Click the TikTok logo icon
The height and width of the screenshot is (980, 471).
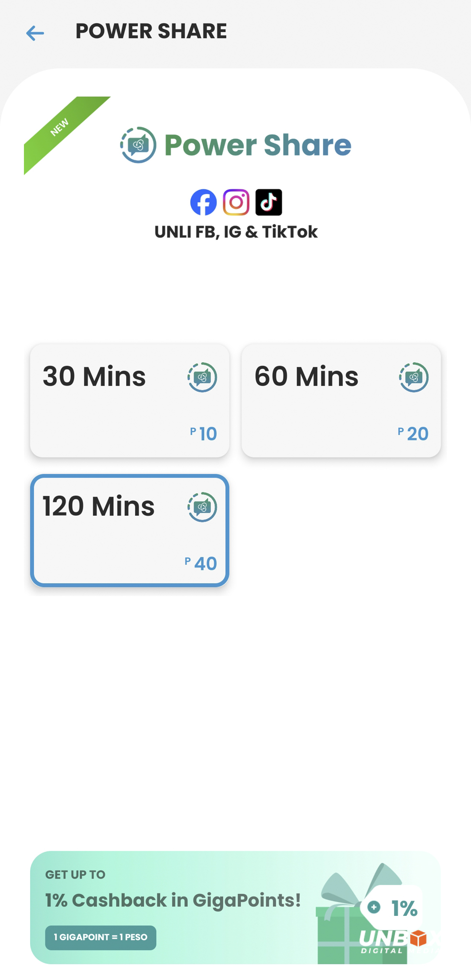click(269, 202)
